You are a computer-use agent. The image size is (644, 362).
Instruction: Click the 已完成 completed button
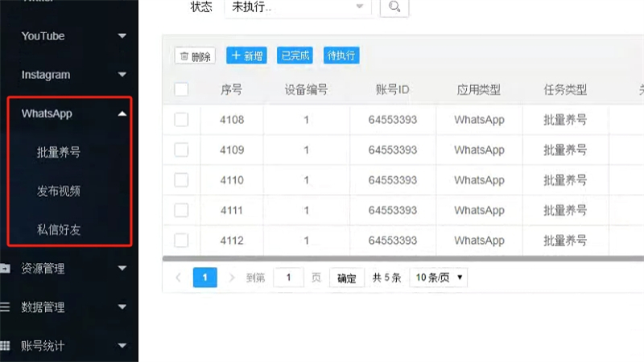click(x=295, y=56)
